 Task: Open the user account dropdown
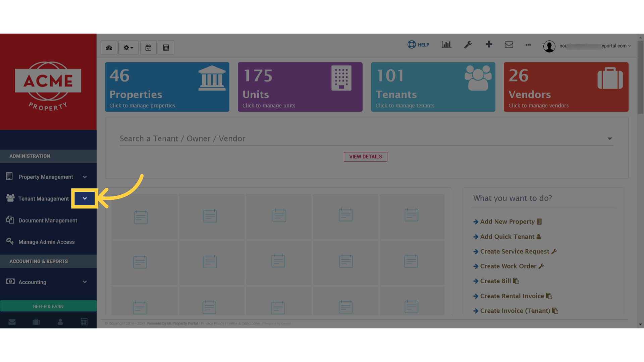click(587, 46)
